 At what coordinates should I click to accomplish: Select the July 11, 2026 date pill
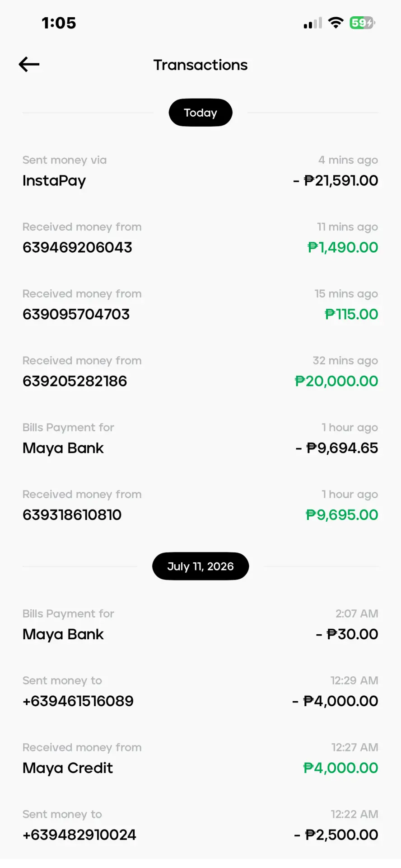tap(200, 566)
